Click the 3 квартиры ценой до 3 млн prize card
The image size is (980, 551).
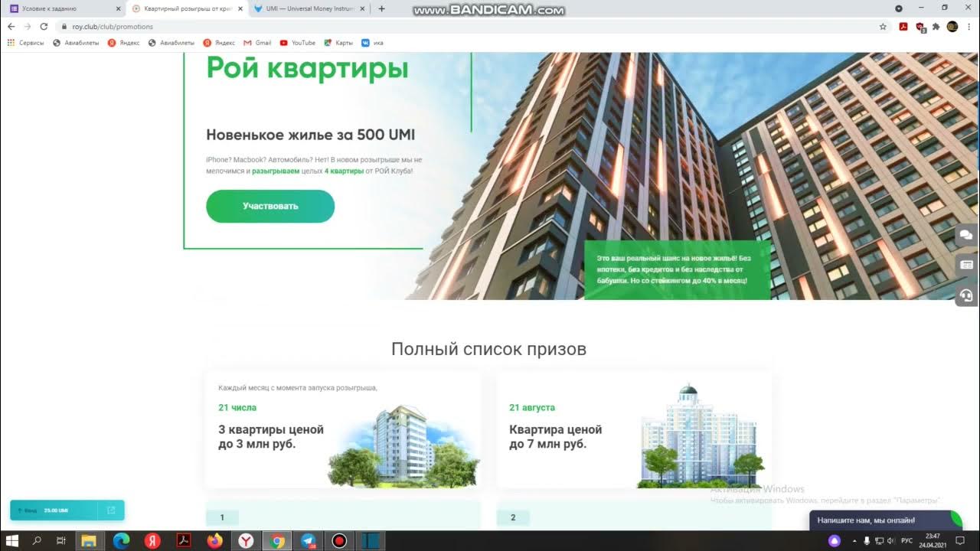[343, 430]
